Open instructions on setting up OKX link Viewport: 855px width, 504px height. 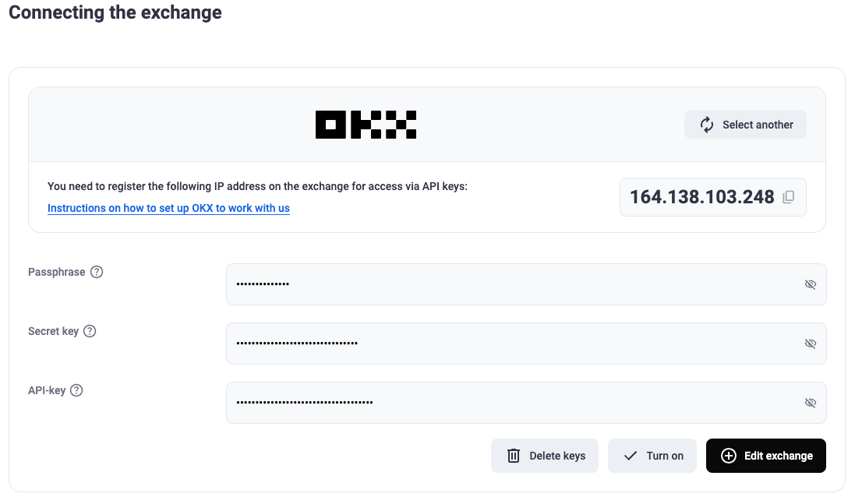pyautogui.click(x=168, y=208)
